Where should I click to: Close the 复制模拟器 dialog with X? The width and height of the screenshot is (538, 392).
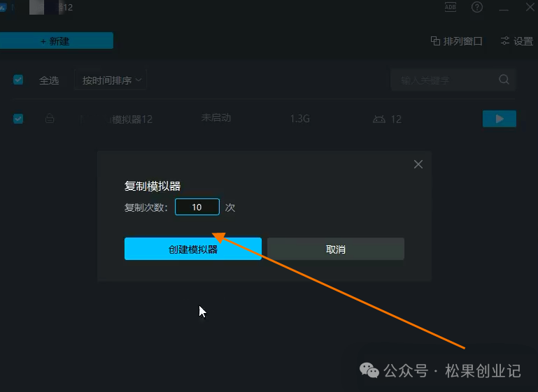tap(418, 164)
